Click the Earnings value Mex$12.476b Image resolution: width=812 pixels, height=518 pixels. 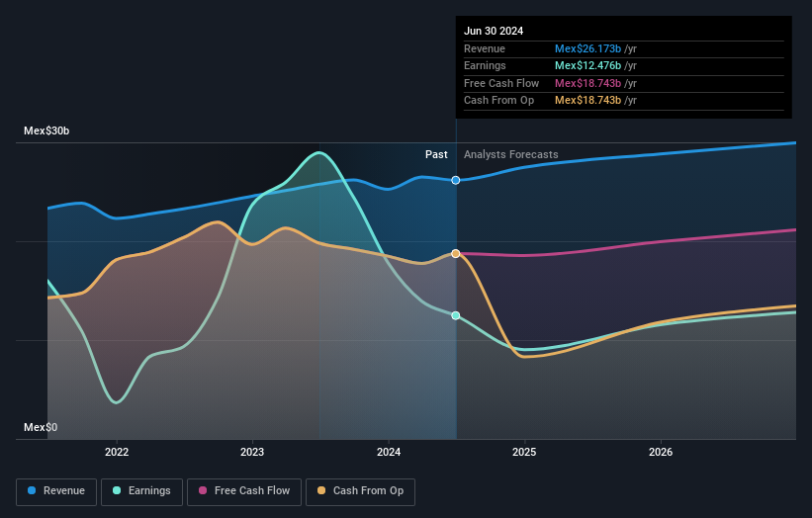(587, 65)
